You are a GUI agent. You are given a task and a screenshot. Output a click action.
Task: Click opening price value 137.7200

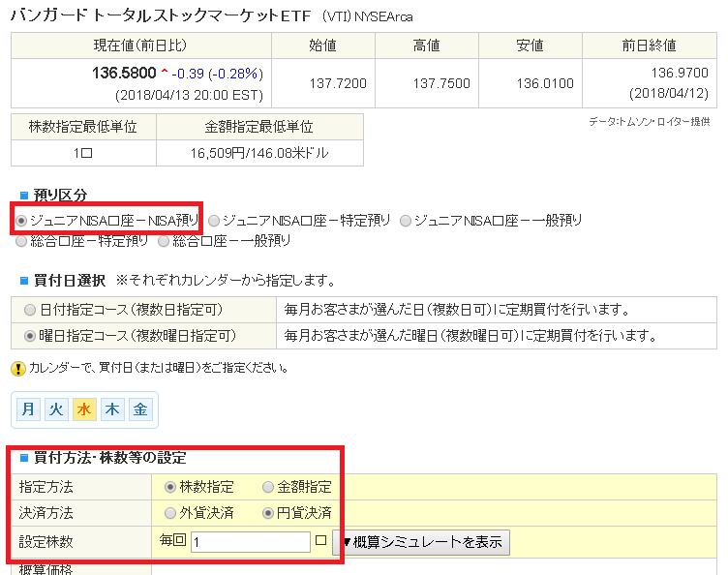[x=338, y=83]
